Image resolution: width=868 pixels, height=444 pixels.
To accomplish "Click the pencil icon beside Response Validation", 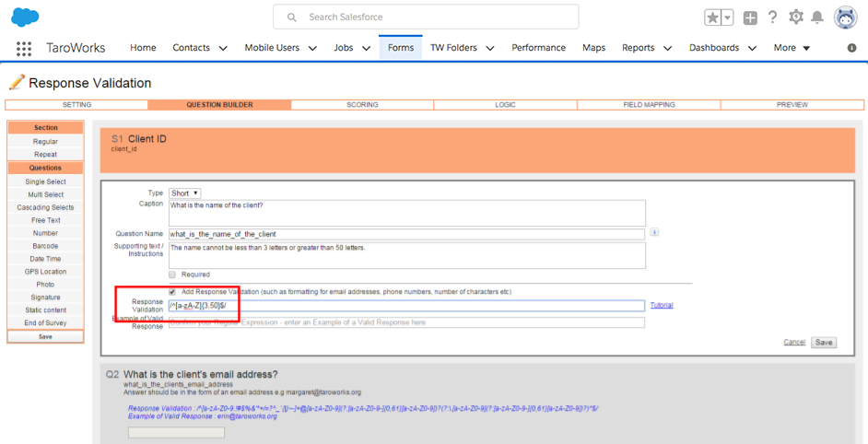I will [x=17, y=83].
